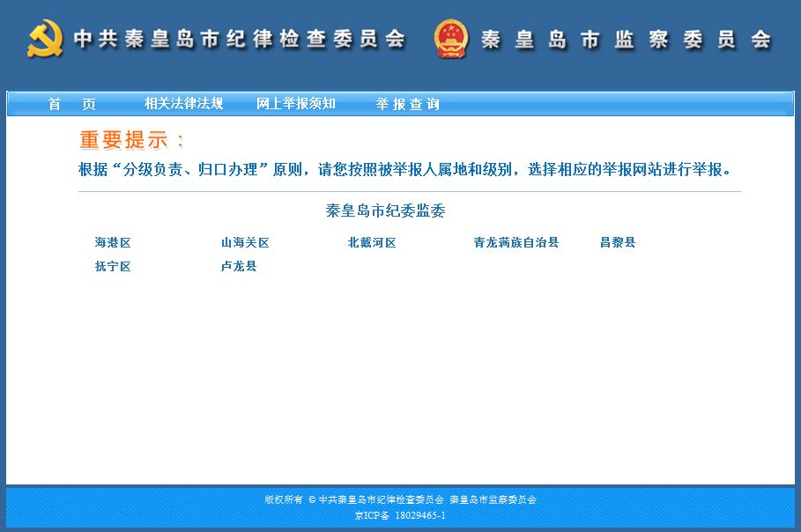Open the 首页 menu item
Image resolution: width=801 pixels, height=532 pixels.
coord(70,104)
